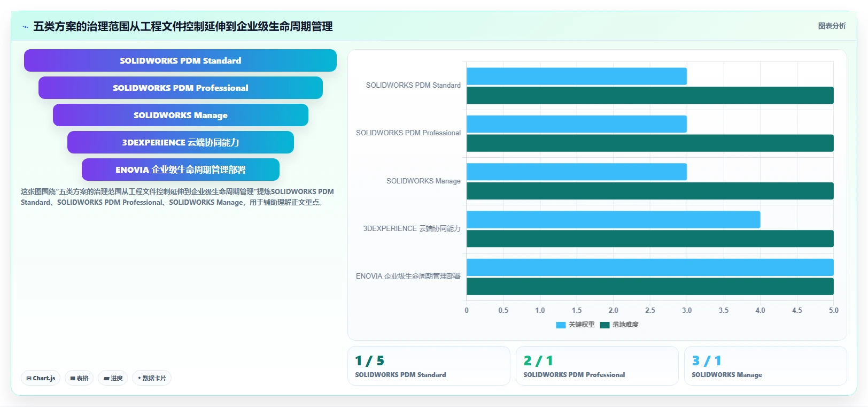Open the 2 / 1 SOLIDWORKS PDM Professional card
Screen dimensions: 868x407
click(597, 366)
